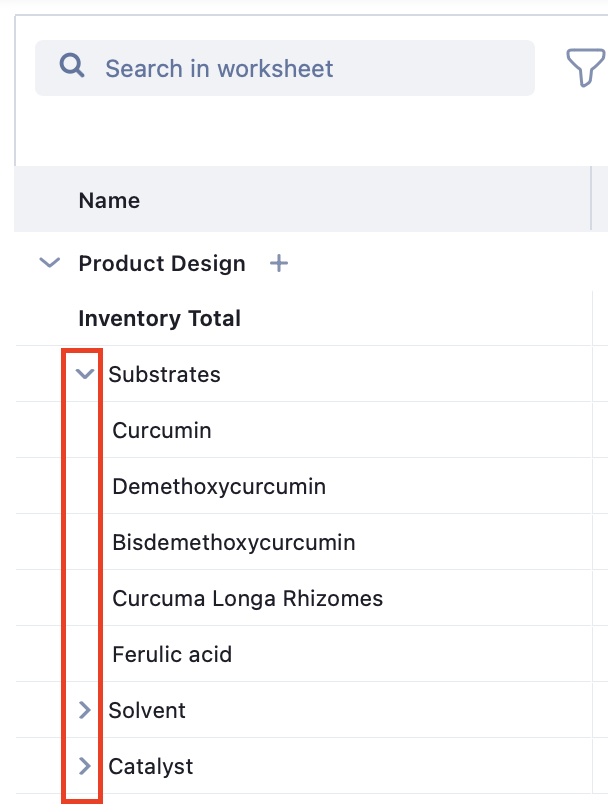Screen dimensions: 608x804
Task: Select the Demethoxycurcumin row
Action: pos(219,487)
